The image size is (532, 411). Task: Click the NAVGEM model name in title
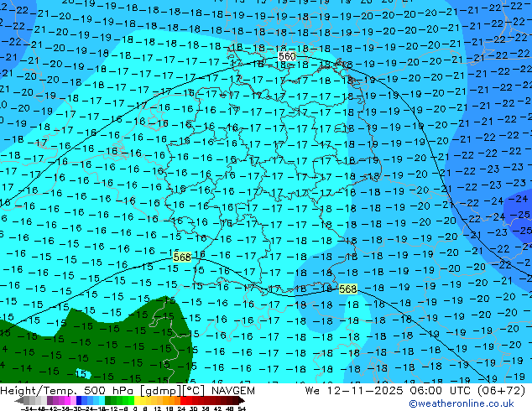click(x=233, y=391)
